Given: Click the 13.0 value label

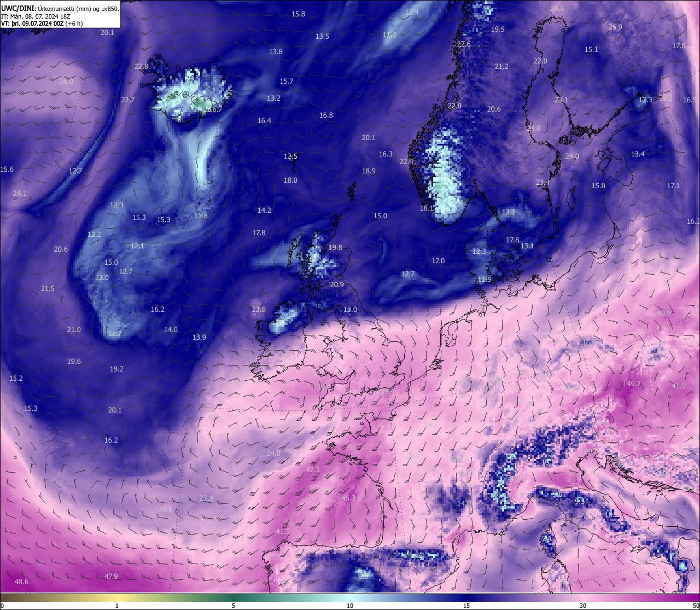Looking at the screenshot, I should 350,310.
